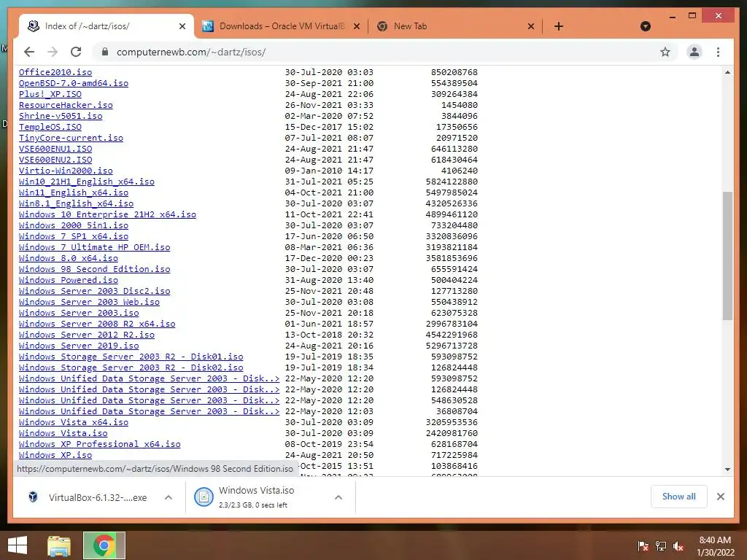The image size is (747, 560).
Task: Expand options for VirtualBox-6.1.32 download
Action: (x=169, y=497)
